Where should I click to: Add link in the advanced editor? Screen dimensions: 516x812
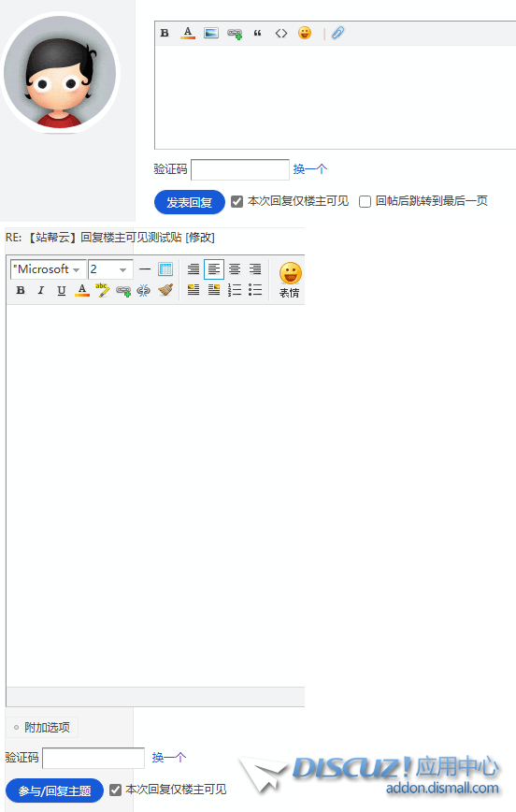[123, 291]
